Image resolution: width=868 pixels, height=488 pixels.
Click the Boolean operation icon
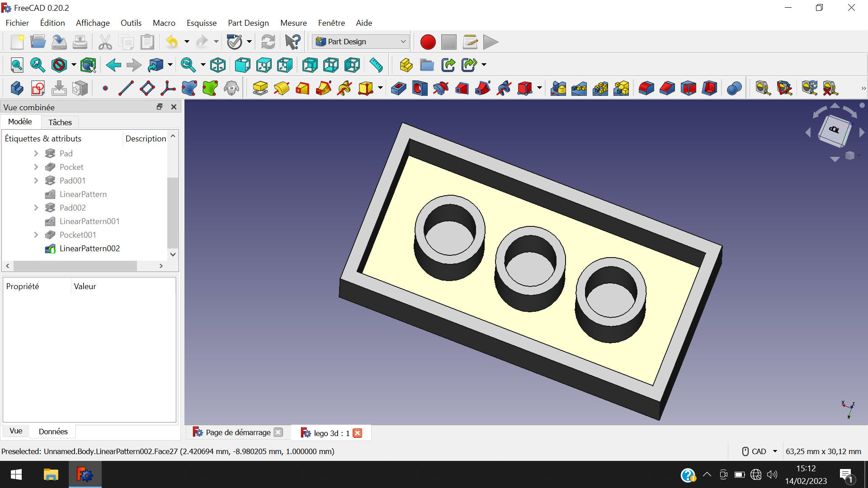pyautogui.click(x=734, y=88)
